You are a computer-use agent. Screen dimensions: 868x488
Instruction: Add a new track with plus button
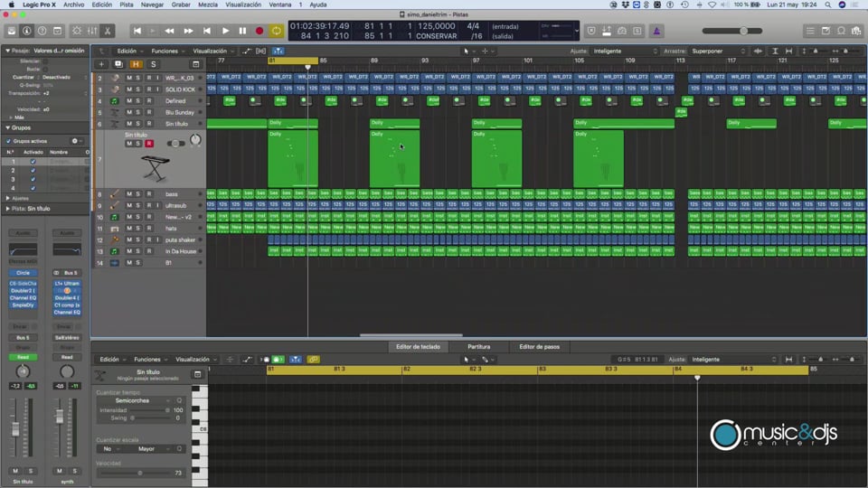pos(101,64)
